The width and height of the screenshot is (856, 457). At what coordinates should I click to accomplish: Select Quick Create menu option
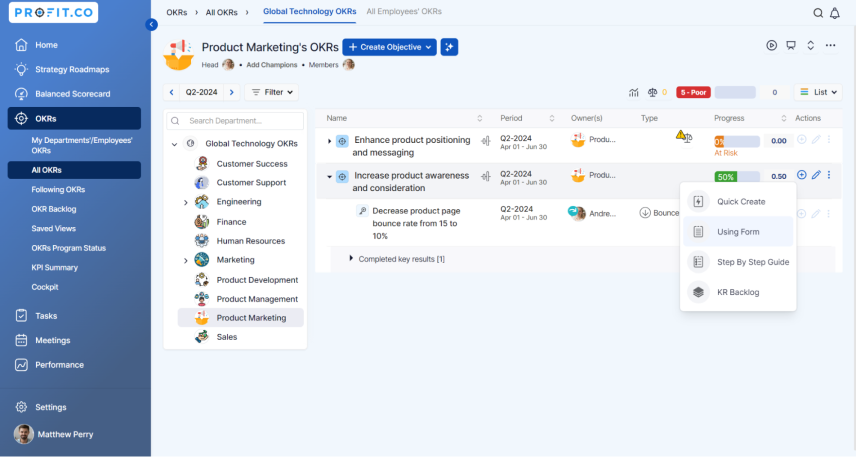(738, 201)
